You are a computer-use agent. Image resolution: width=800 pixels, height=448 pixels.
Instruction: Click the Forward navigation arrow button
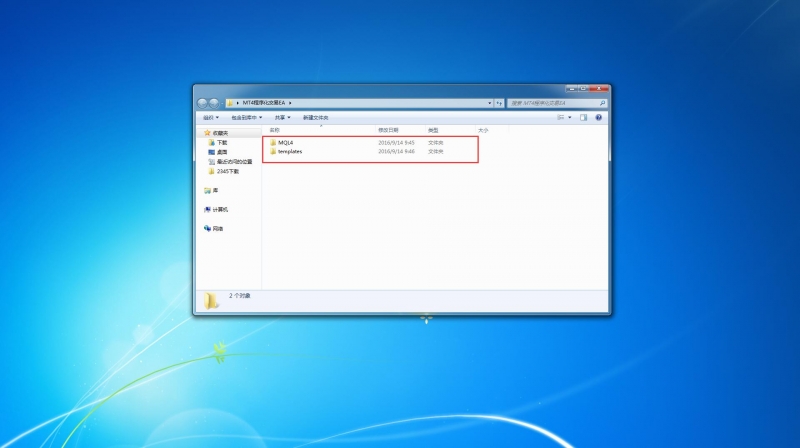[x=214, y=103]
